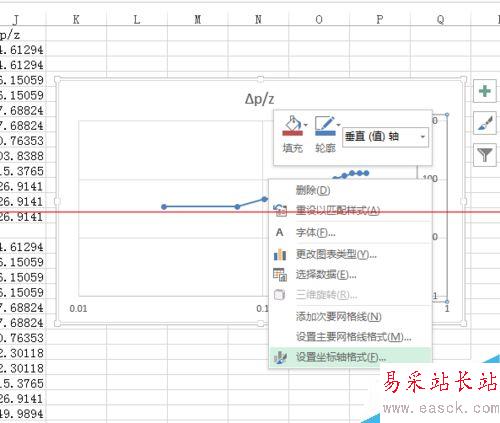The width and height of the screenshot is (500, 423).
Task: Select column O header
Action: point(319,19)
